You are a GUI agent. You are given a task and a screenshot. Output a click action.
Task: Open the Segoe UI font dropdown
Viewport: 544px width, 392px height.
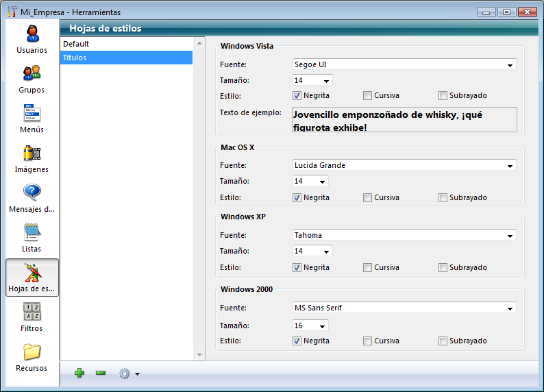point(404,65)
